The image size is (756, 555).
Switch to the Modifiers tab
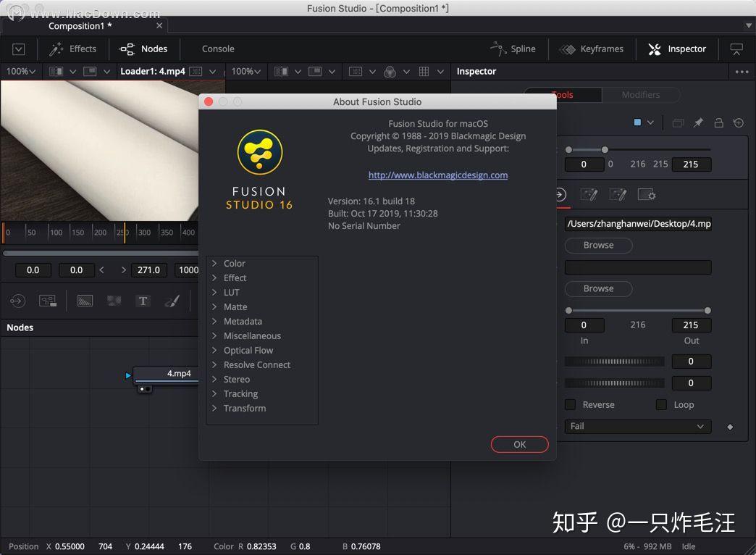(640, 94)
